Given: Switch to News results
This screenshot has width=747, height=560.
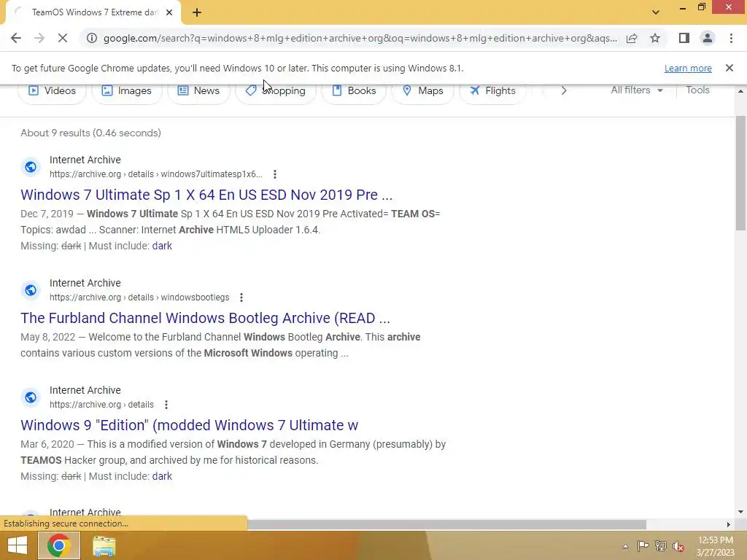Looking at the screenshot, I should point(198,90).
